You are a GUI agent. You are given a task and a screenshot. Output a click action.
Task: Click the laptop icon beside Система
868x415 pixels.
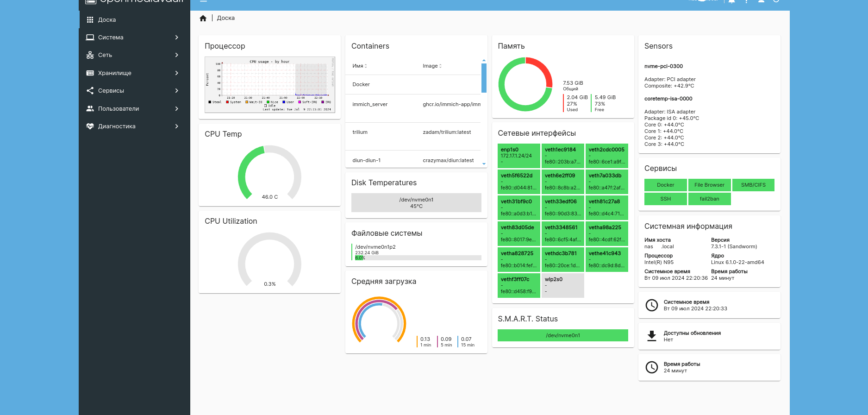(90, 38)
